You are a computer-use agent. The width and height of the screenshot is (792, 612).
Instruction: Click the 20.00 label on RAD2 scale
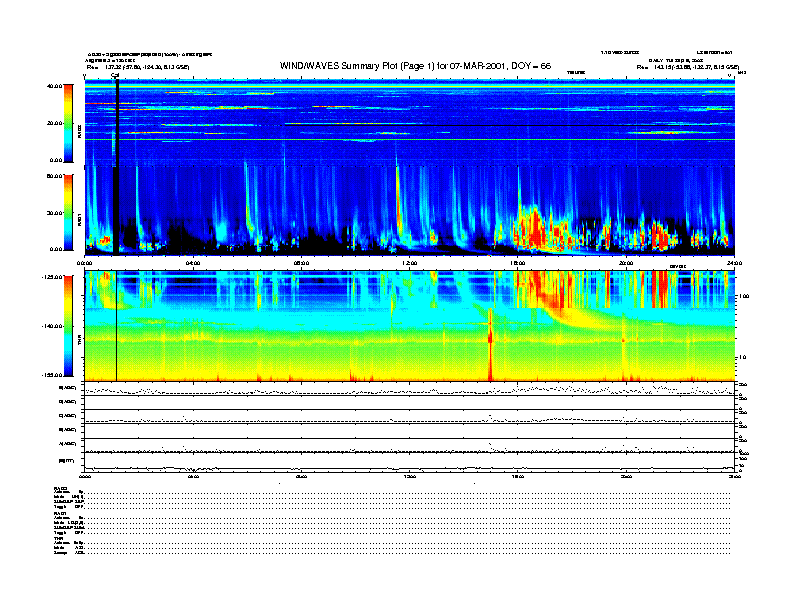click(x=54, y=123)
